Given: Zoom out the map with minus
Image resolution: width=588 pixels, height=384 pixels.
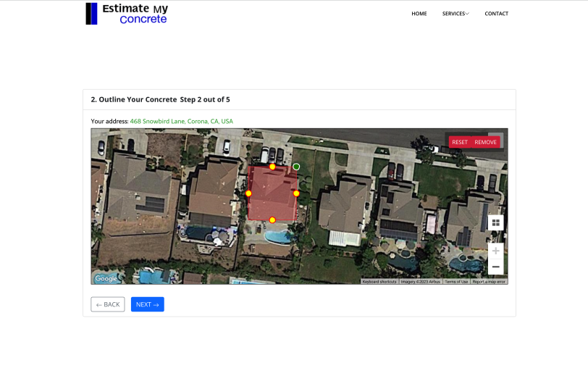Looking at the screenshot, I should pyautogui.click(x=495, y=267).
